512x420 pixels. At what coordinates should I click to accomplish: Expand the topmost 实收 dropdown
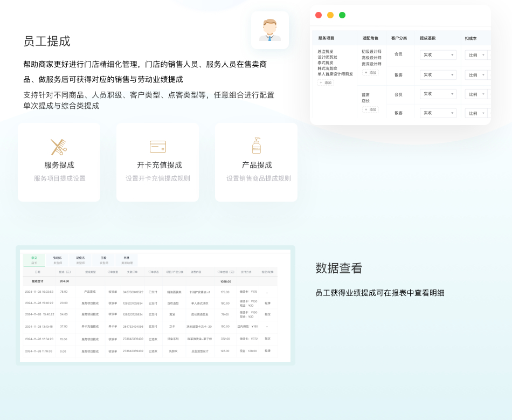[x=438, y=54]
